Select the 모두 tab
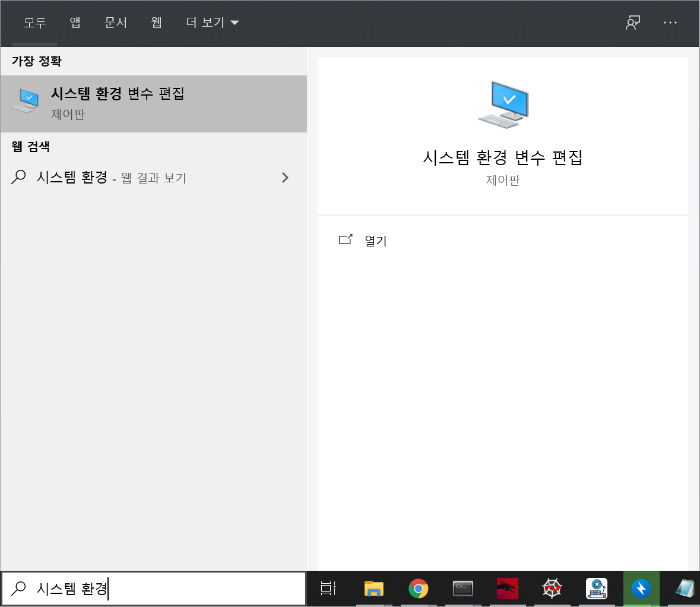This screenshot has width=700, height=607. (x=35, y=23)
